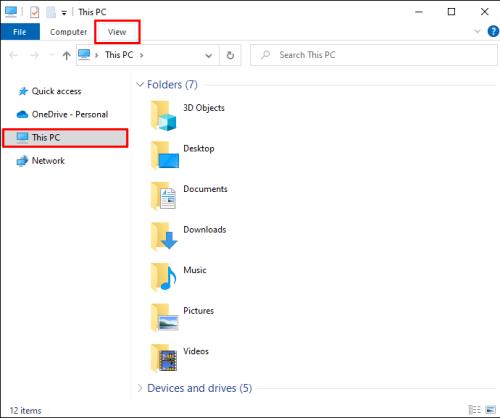Select Quick access in navigation pane
This screenshot has width=500, height=418.
click(56, 91)
